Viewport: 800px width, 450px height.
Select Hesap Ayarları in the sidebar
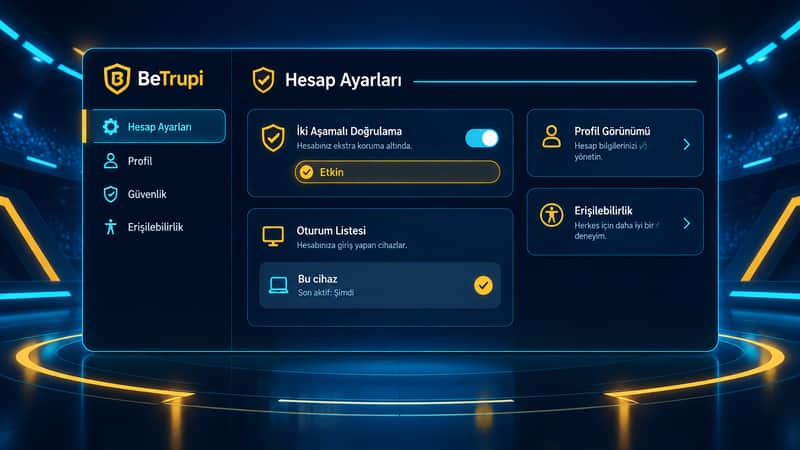[154, 126]
